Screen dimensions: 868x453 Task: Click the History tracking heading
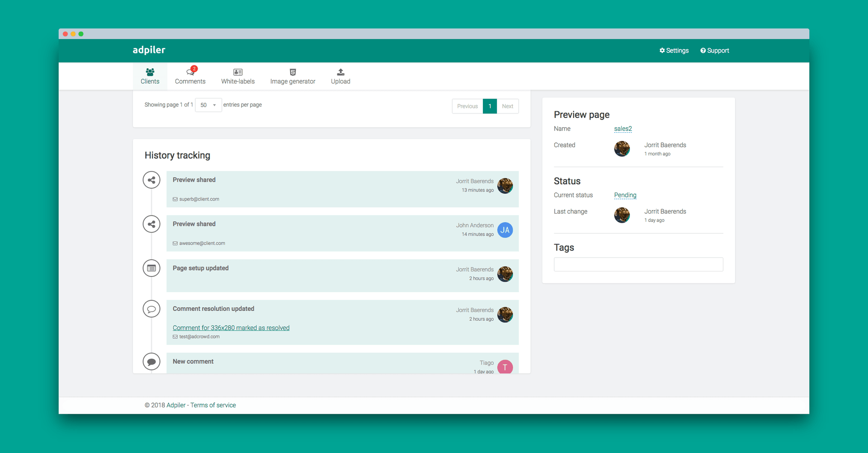(x=177, y=155)
